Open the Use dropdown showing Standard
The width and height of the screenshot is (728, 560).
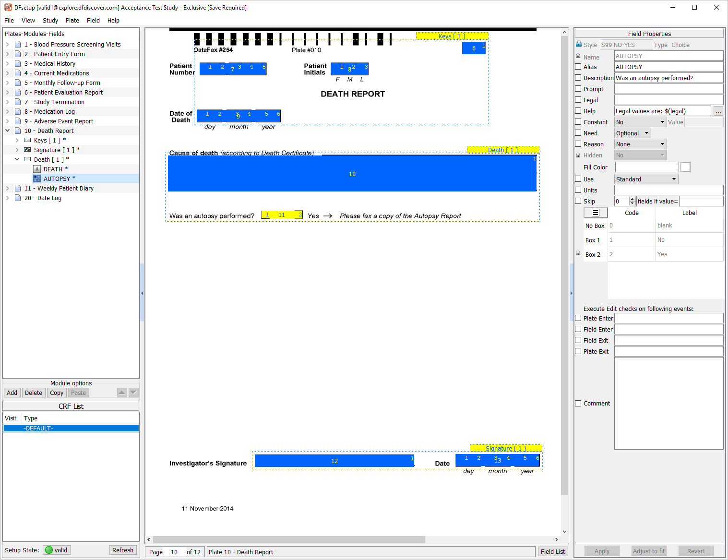coord(646,179)
